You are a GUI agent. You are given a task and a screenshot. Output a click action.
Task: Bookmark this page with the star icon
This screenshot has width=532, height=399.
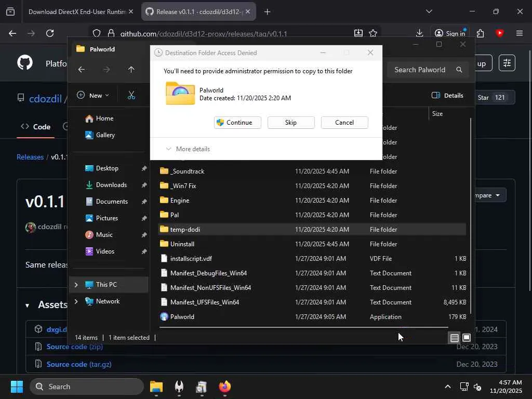click(x=373, y=33)
